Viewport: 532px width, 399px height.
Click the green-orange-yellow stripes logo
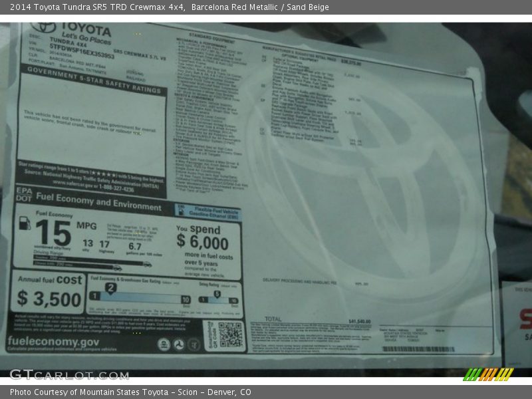click(x=488, y=374)
